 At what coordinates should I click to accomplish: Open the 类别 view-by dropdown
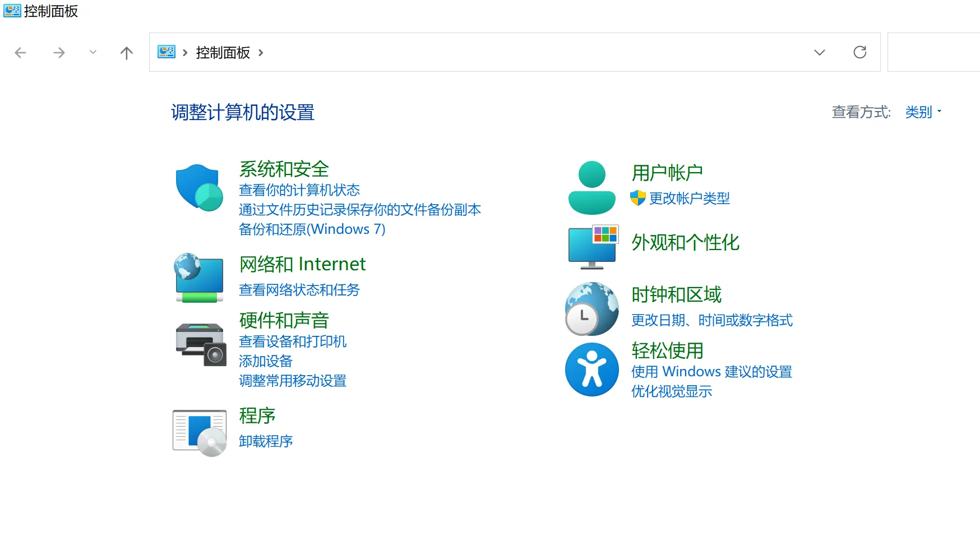(923, 112)
